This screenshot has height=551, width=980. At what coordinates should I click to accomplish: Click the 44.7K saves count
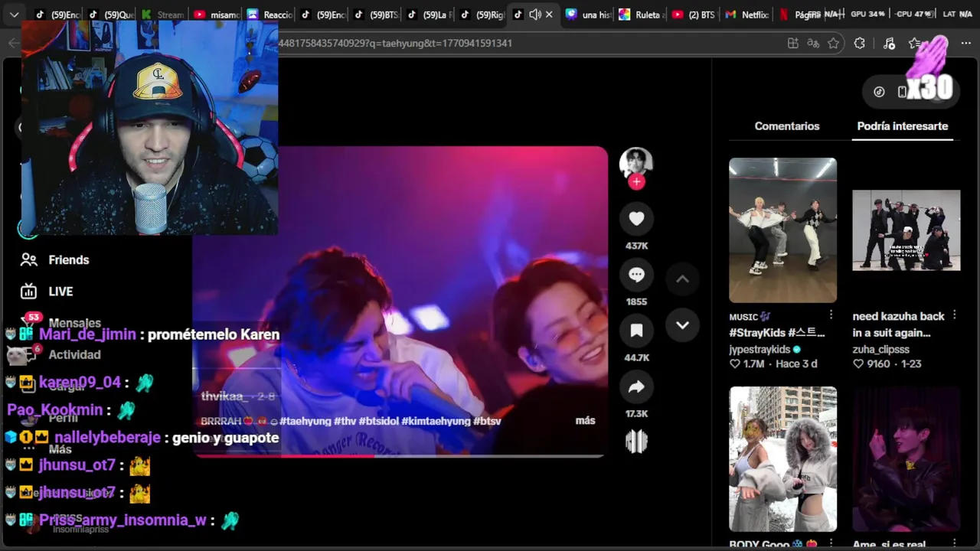pos(636,358)
